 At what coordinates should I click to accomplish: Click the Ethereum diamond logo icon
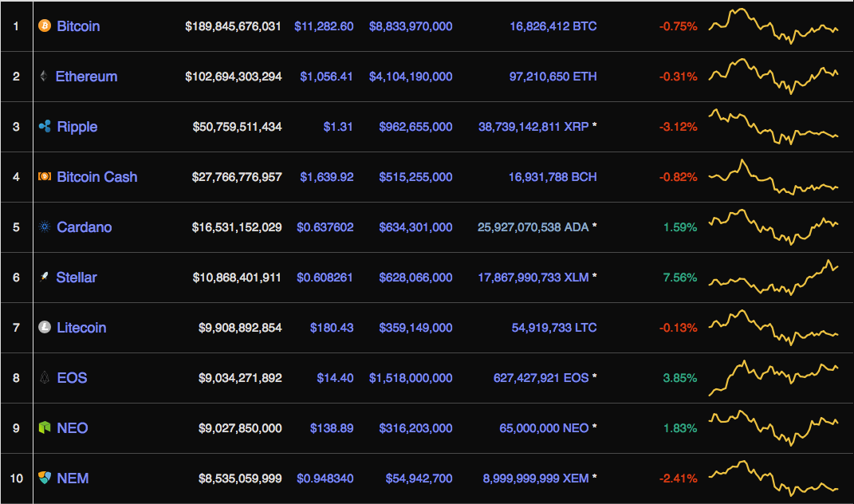(43, 77)
